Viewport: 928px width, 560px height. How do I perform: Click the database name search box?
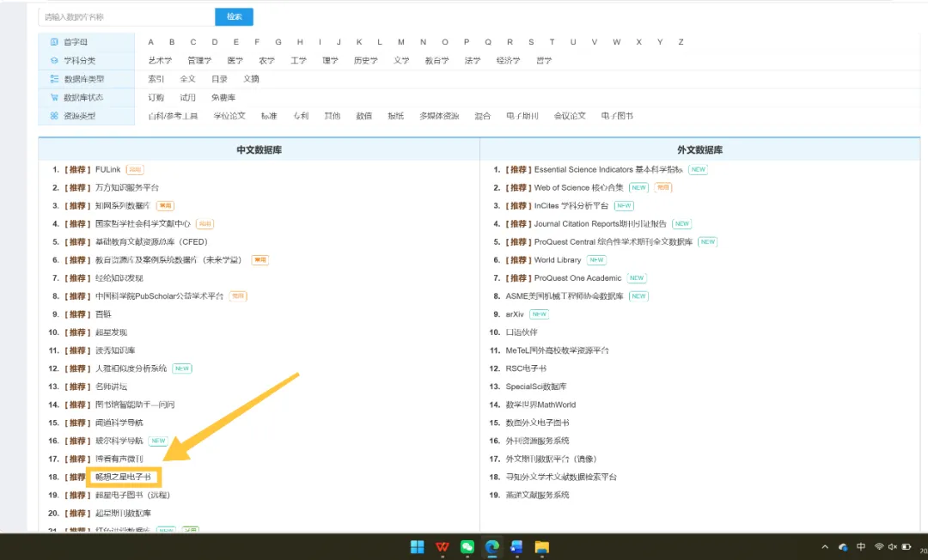point(126,17)
